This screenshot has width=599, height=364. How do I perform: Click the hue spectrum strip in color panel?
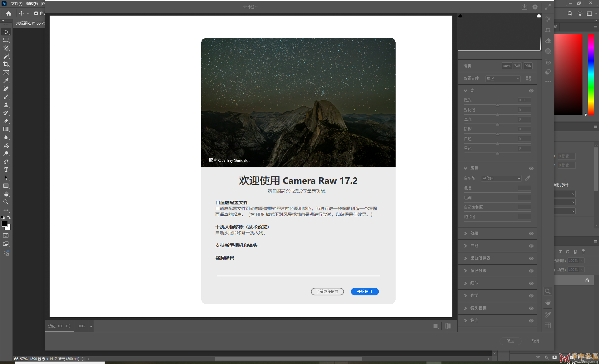(591, 74)
